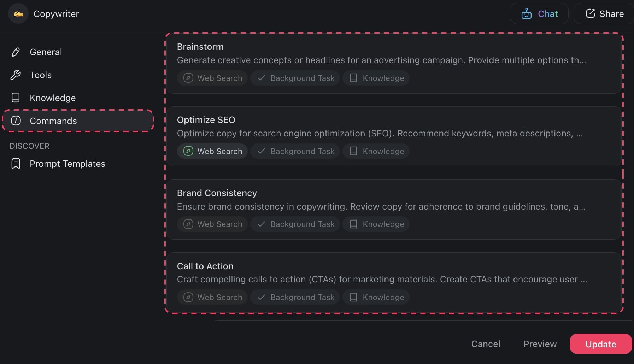634x364 pixels.
Task: Click the Chat robot icon
Action: click(526, 14)
